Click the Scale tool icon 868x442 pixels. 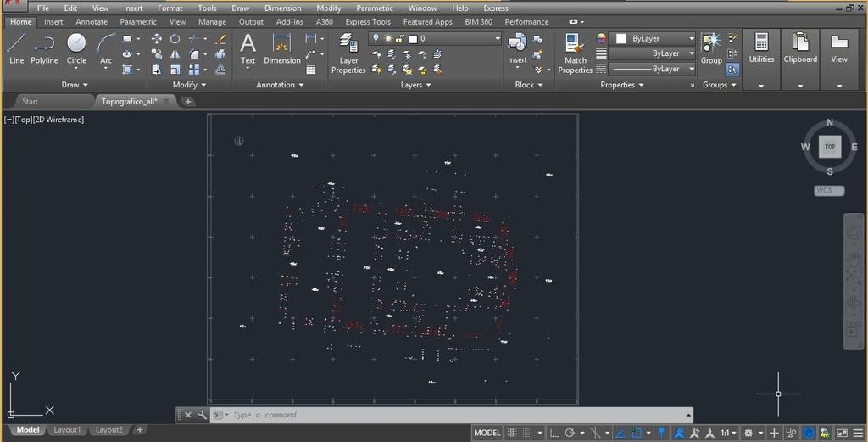click(x=175, y=70)
